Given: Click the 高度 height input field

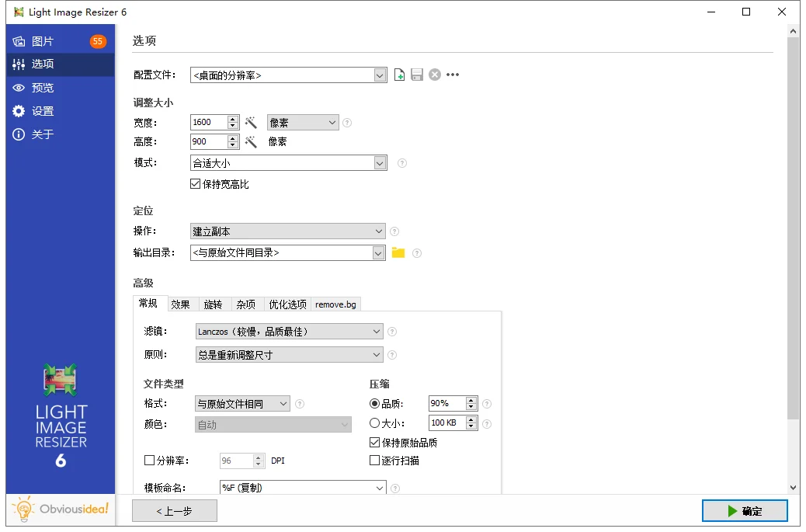Looking at the screenshot, I should (210, 141).
